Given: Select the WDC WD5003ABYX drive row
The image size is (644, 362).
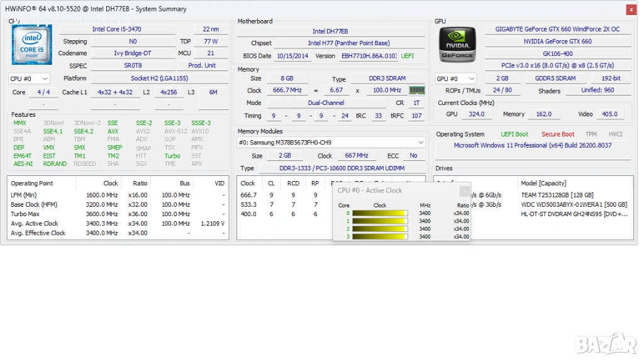Looking at the screenshot, I should (x=574, y=205).
